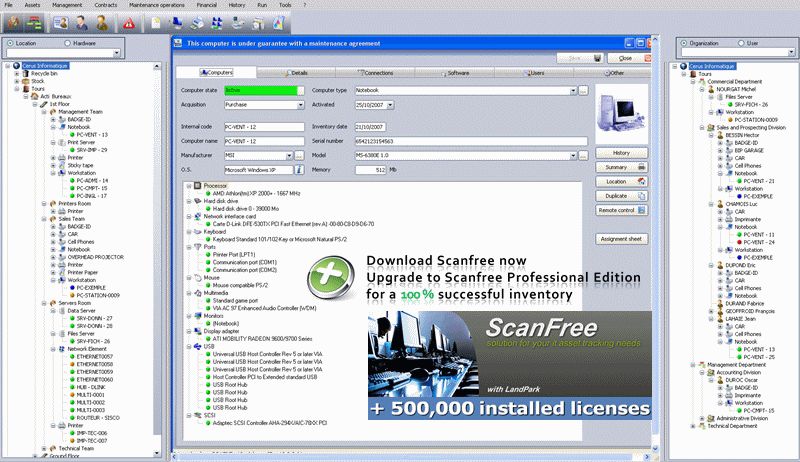The width and height of the screenshot is (800, 462).
Task: Open the Manufacturer dropdown arrow
Action: click(x=289, y=156)
